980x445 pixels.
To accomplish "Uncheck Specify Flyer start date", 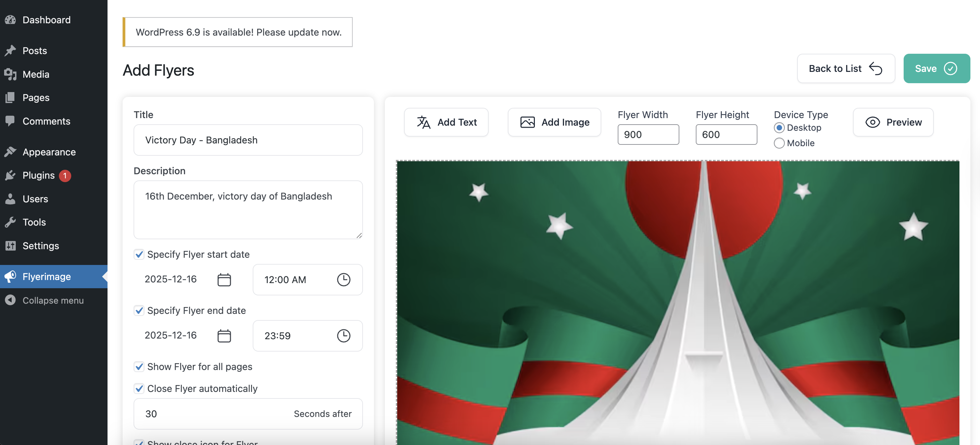I will [x=139, y=254].
